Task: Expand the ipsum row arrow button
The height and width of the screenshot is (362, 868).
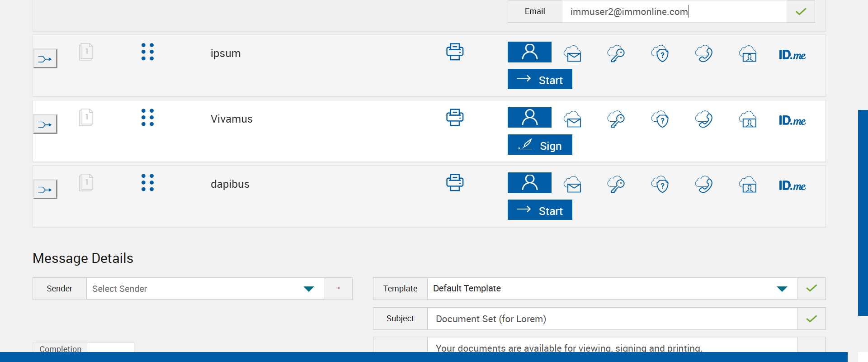Action: (45, 59)
